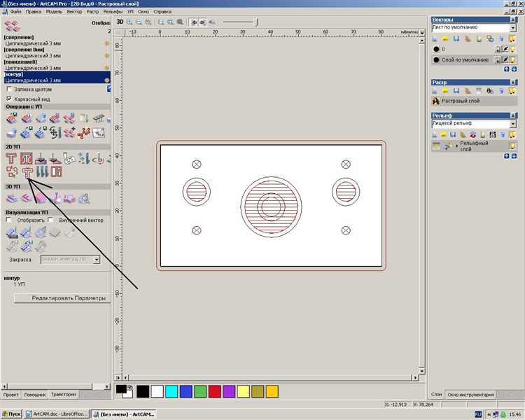The height and width of the screenshot is (420, 525).
Task: Open the Area Clearance toolpath in 2D УП
Action: tap(26, 158)
